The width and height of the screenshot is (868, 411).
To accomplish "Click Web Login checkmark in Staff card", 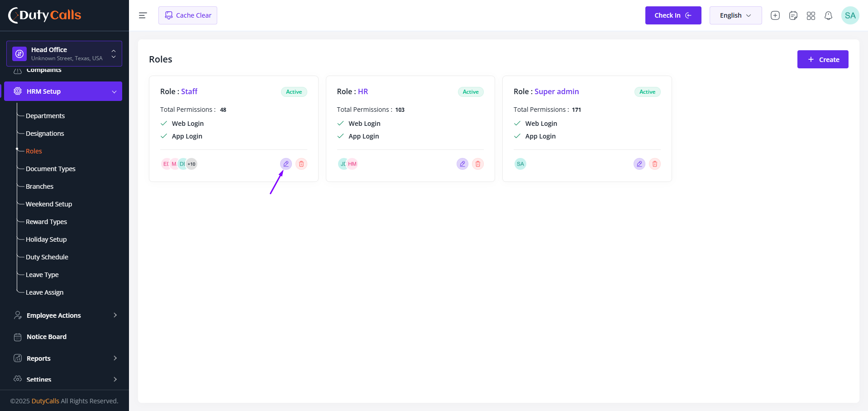I will (x=164, y=123).
